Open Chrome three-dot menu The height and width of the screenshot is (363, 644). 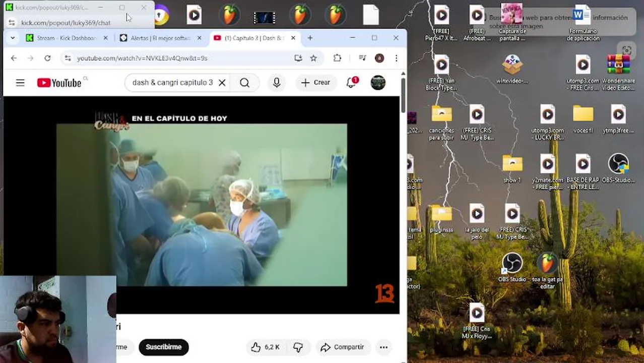coord(396,58)
